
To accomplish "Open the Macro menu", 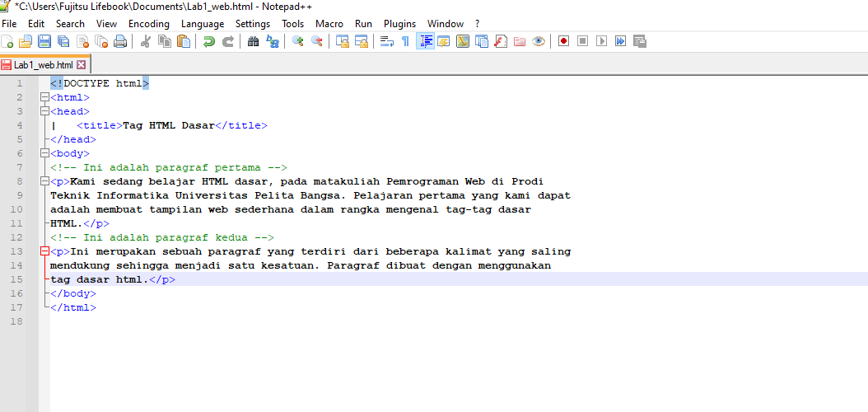I will point(329,24).
